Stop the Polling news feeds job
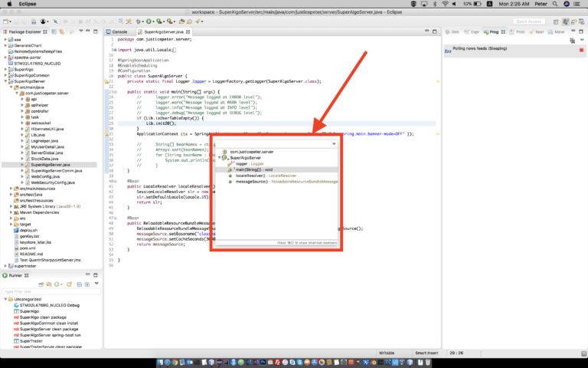Image resolution: width=588 pixels, height=368 pixels. coord(581,50)
